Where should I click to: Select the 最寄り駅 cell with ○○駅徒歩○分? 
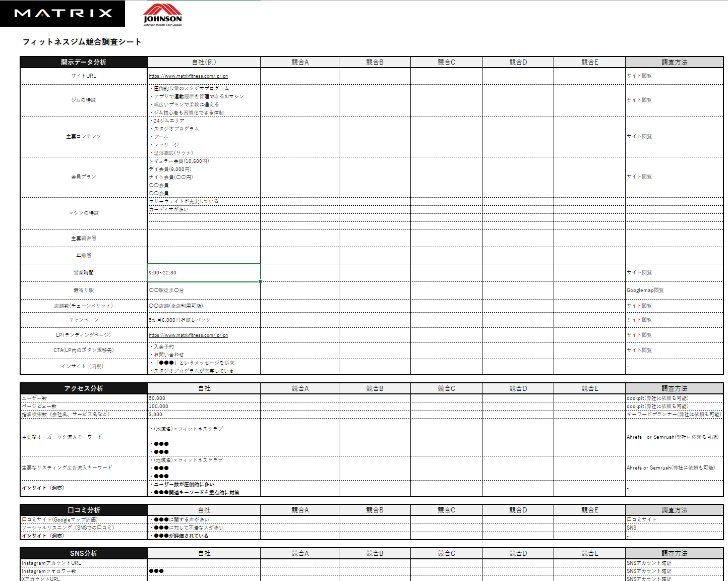tap(204, 290)
